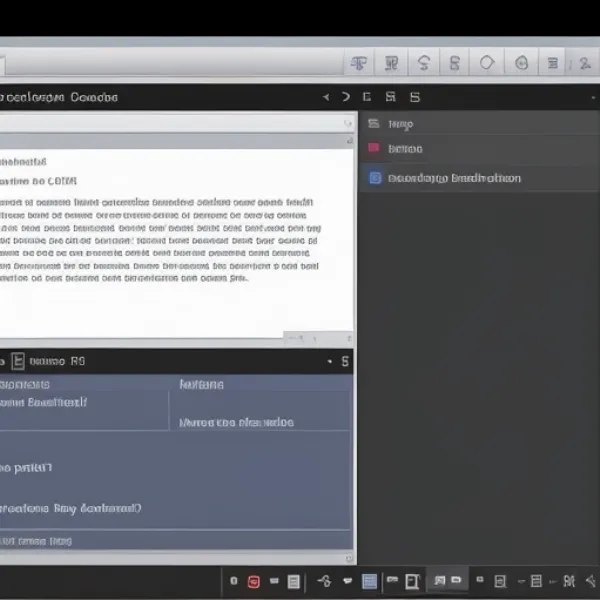This screenshot has height=600, width=600.
Task: Click the second top toolbar icon, next to T-shaped one
Action: [391, 63]
